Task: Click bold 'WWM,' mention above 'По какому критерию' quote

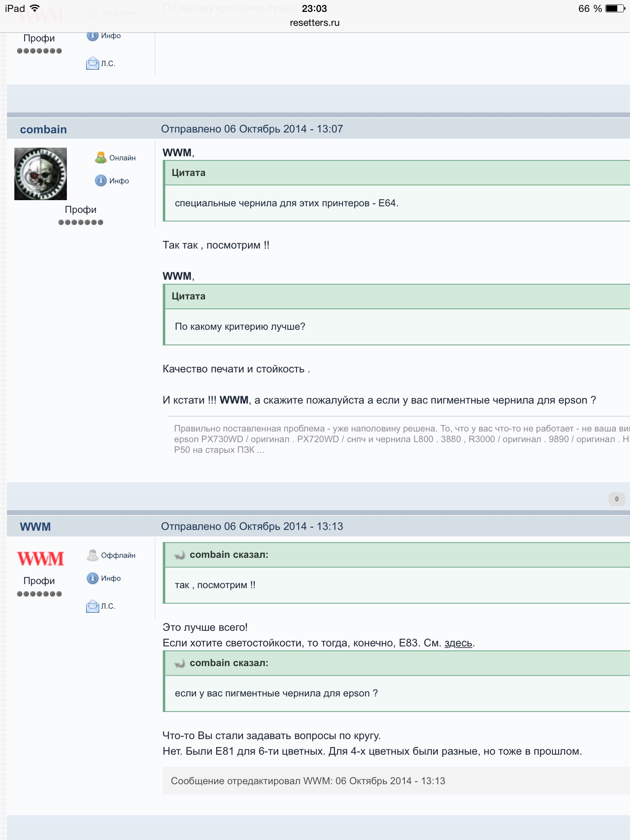Action: click(178, 276)
